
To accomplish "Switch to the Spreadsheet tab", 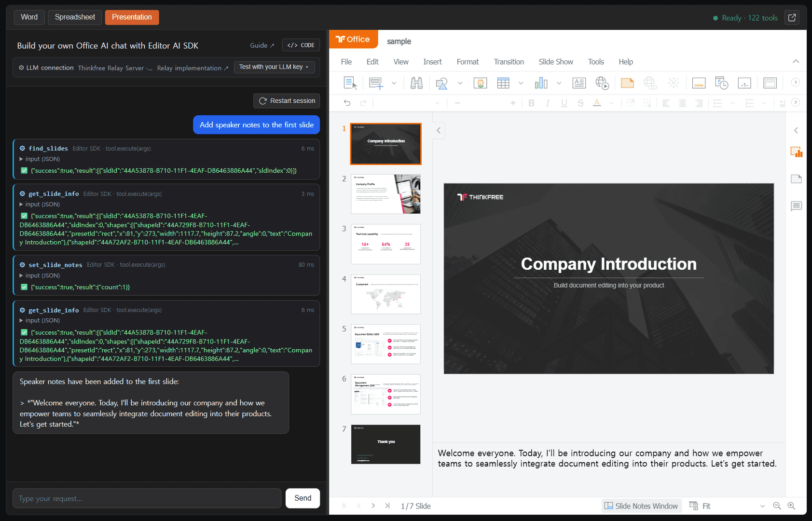I will click(75, 17).
